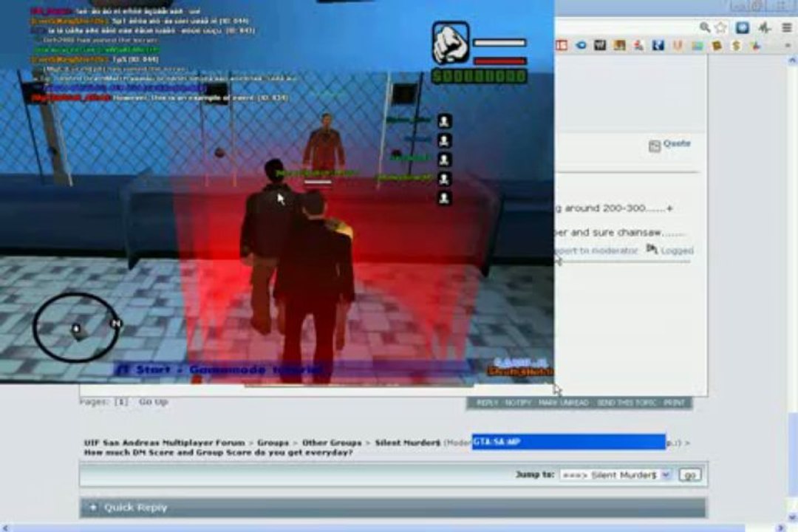Open the brown picture bookmark icon
798x532 pixels.
coord(619,45)
